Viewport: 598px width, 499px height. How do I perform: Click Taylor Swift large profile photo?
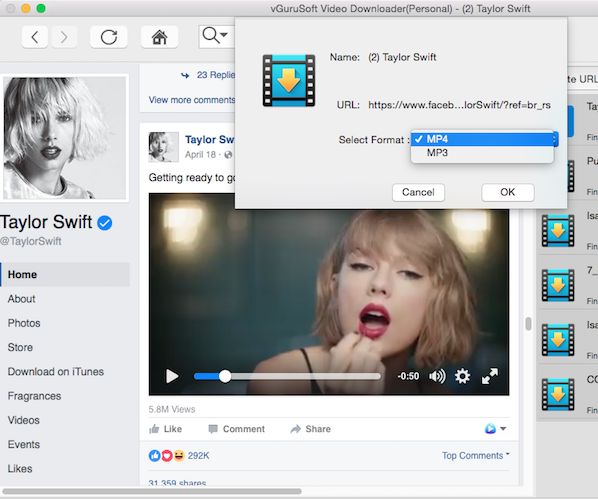(x=64, y=138)
